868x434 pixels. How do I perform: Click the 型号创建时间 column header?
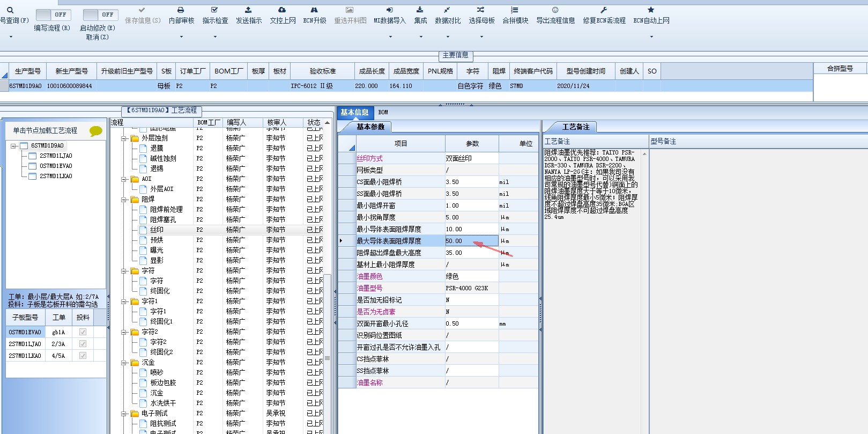coord(585,71)
